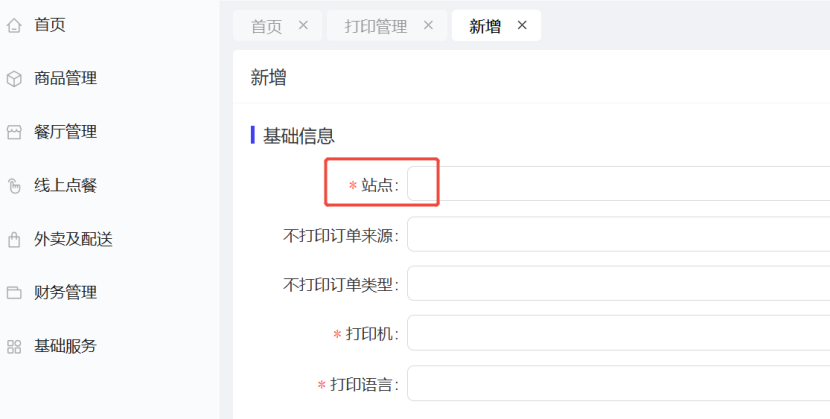This screenshot has width=830, height=419.
Task: Click the hand pointer icon for 线上点餐
Action: [x=14, y=186]
